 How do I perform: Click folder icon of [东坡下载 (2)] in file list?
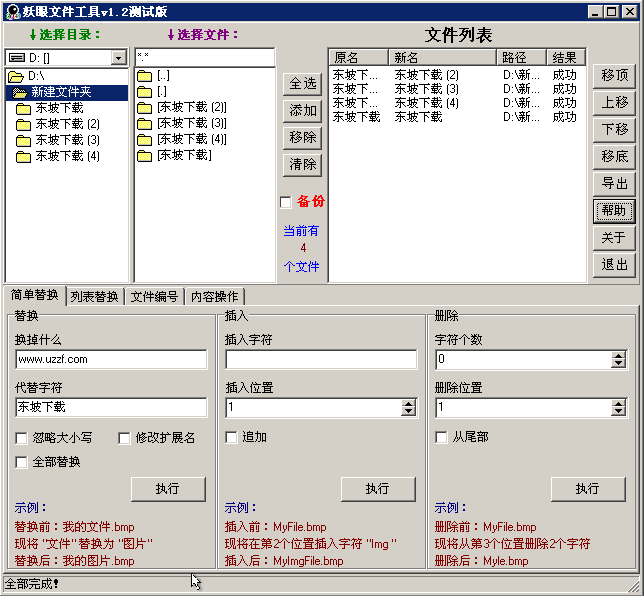click(x=144, y=108)
